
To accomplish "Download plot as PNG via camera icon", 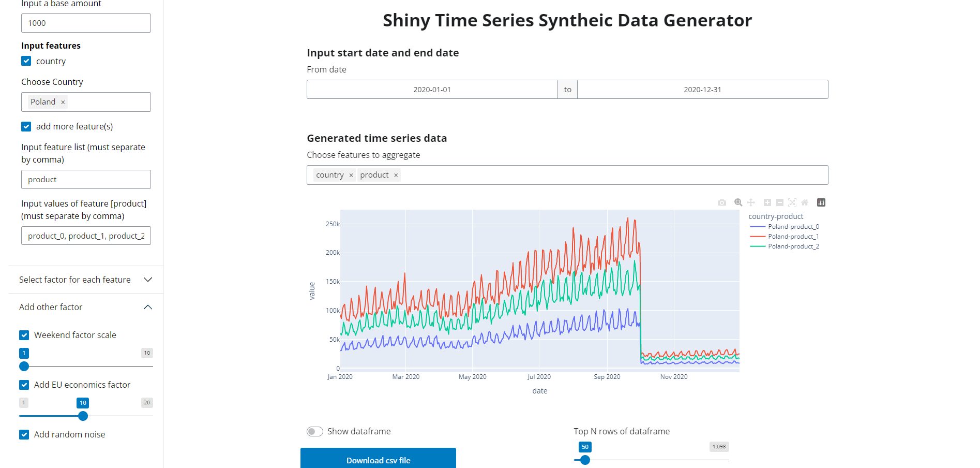I will (x=722, y=202).
